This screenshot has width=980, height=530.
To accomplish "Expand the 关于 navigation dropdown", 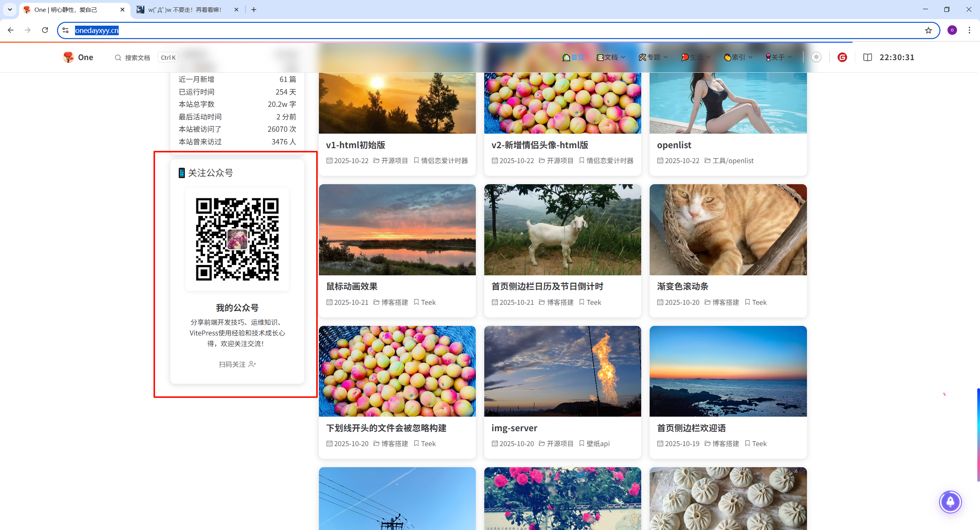I will (779, 57).
